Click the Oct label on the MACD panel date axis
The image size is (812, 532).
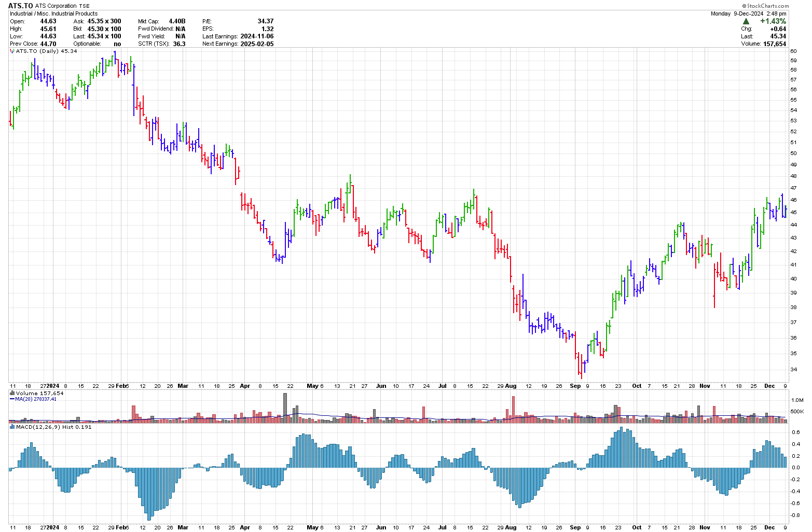point(637,527)
